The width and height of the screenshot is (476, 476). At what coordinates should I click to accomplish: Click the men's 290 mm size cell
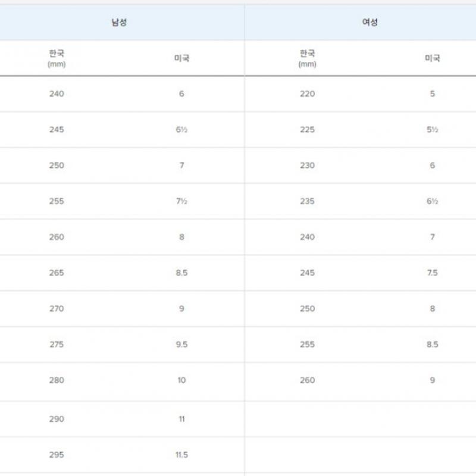57,419
